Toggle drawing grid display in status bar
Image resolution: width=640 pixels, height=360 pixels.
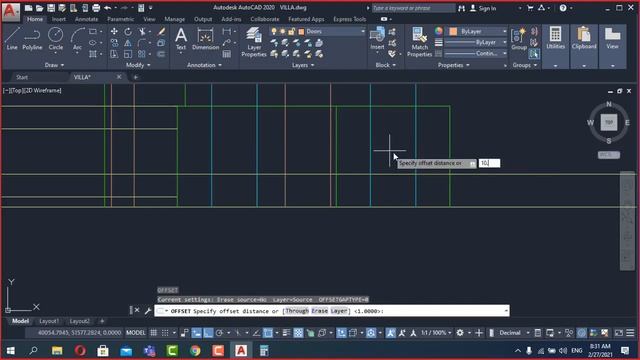coord(153,333)
